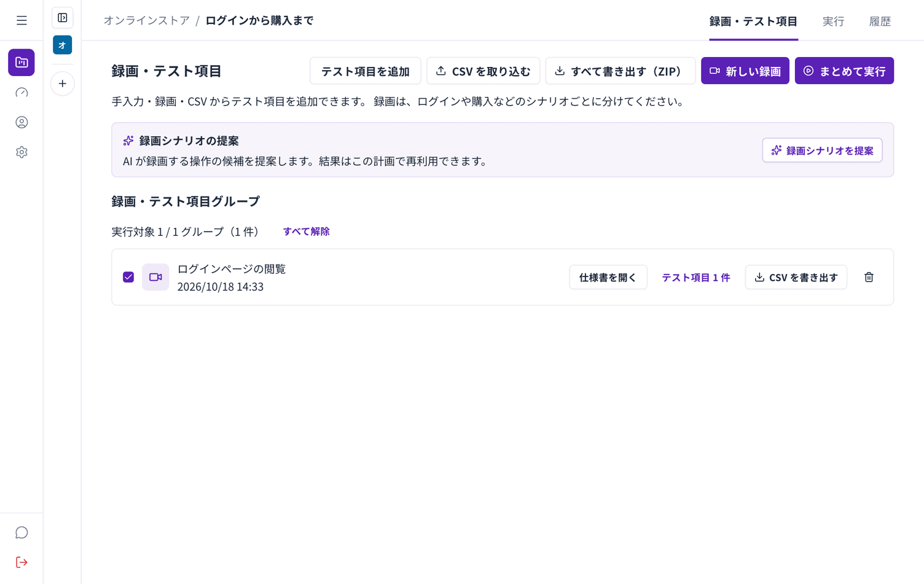Image resolution: width=924 pixels, height=584 pixels.
Task: Click すべて書き出す（ZIP） button
Action: click(621, 71)
